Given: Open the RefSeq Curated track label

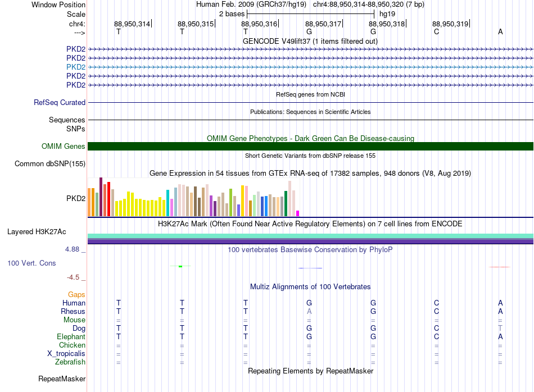Looking at the screenshot, I should coord(59,102).
